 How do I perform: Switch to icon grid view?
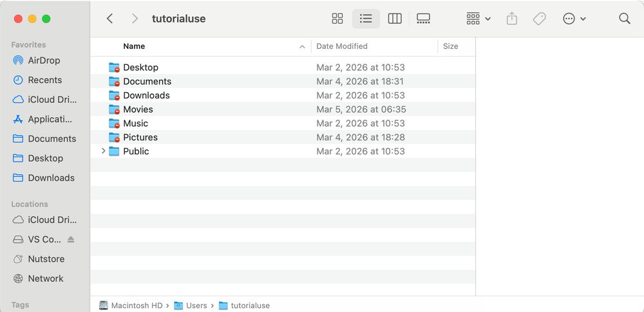[337, 19]
